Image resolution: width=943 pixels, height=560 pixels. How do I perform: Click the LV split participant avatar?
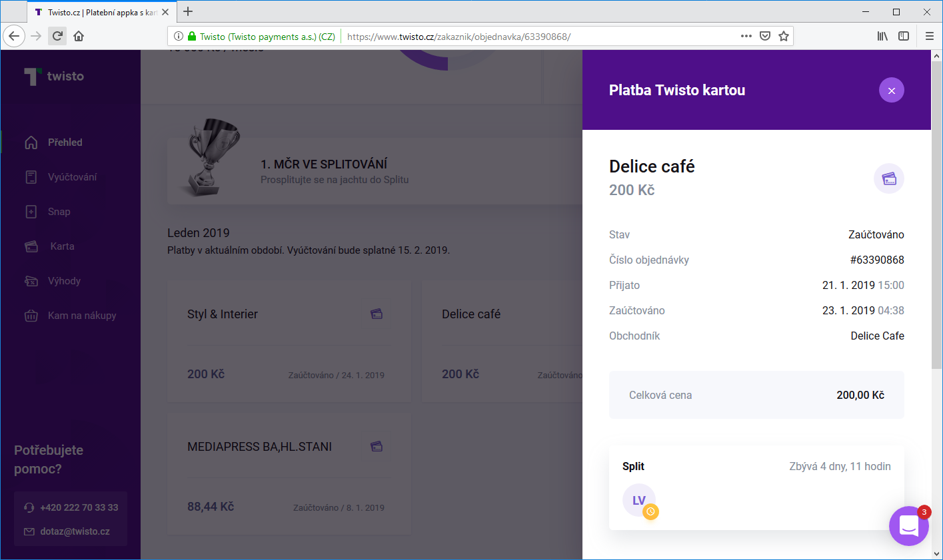639,501
